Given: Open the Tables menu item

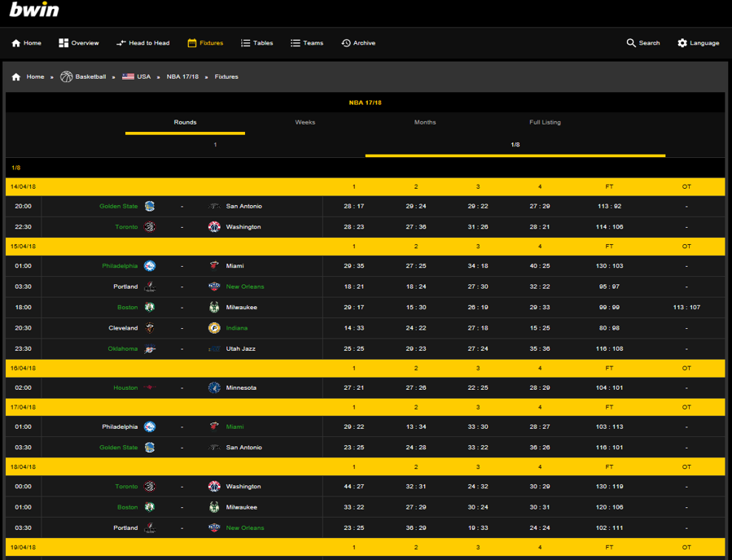Looking at the screenshot, I should pos(256,43).
